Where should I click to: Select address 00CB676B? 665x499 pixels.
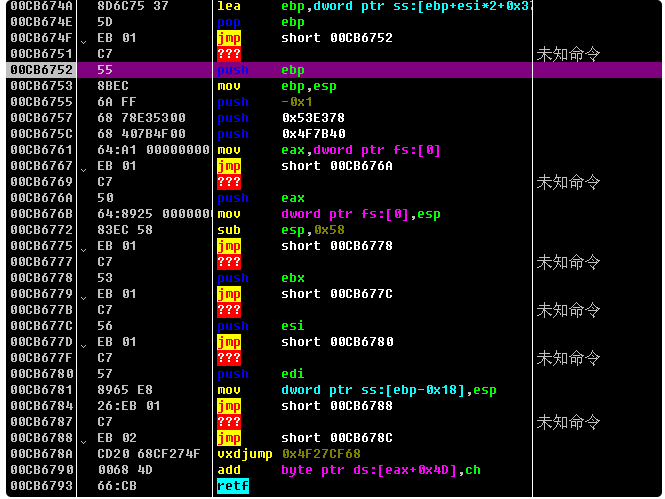click(x=42, y=214)
